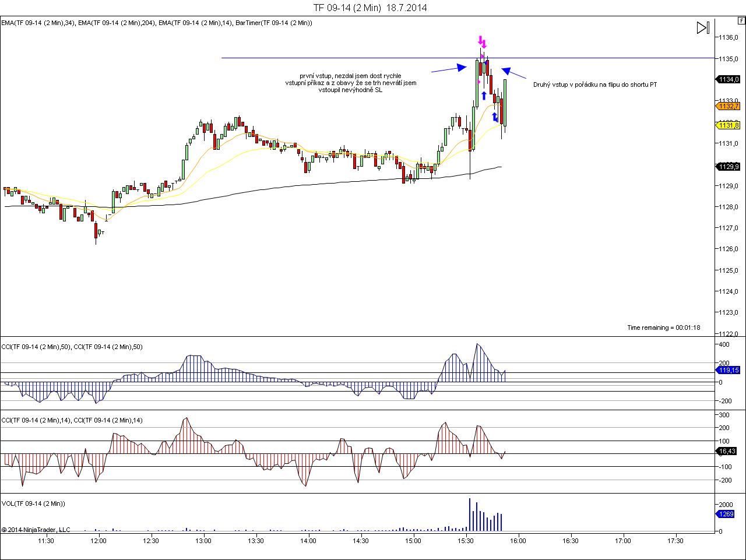Click the 1126,0 price axis label
This screenshot has width=746, height=560.
729,249
